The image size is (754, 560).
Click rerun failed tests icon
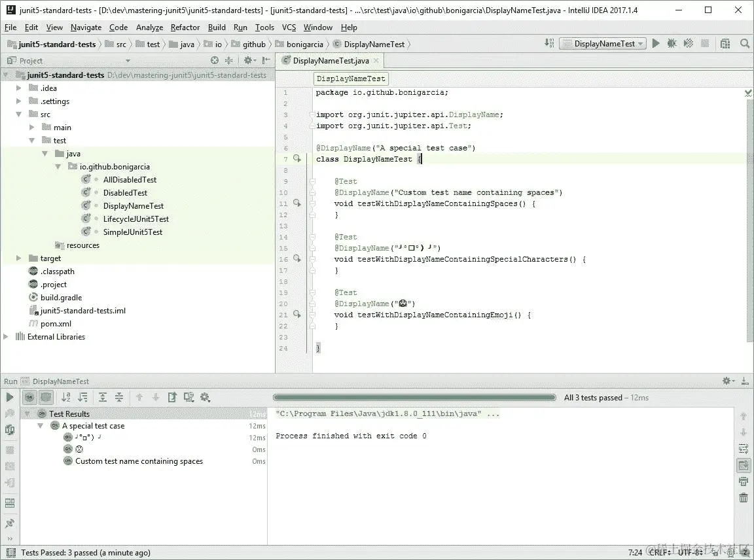point(10,413)
